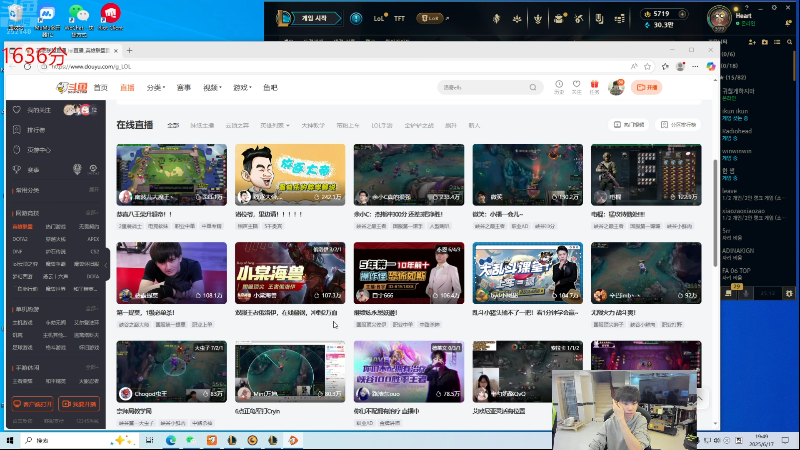The image size is (800, 450).
Task: Switch to TFT in the LoL client
Action: pyautogui.click(x=399, y=18)
